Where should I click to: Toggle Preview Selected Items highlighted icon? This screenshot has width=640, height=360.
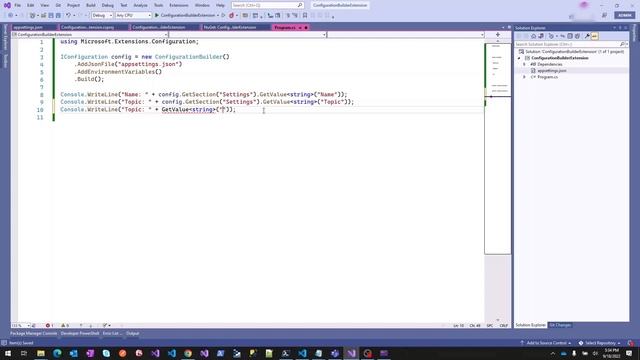pos(595,36)
